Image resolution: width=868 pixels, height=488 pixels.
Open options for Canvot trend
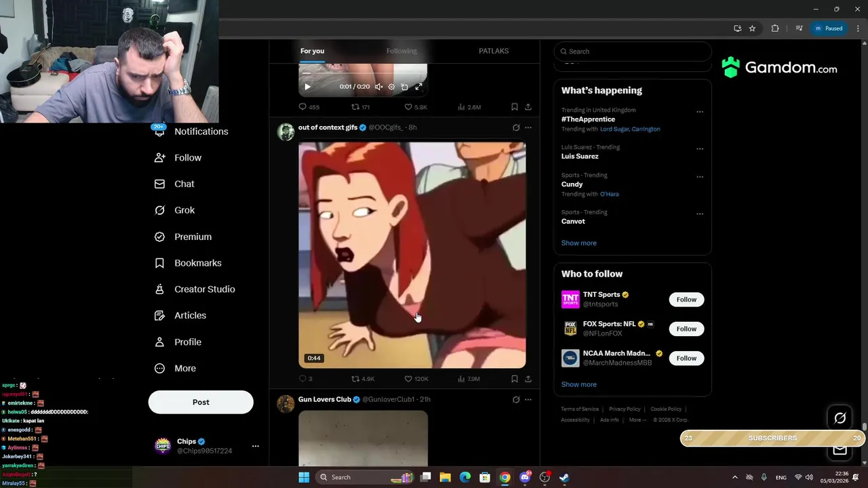(x=700, y=214)
